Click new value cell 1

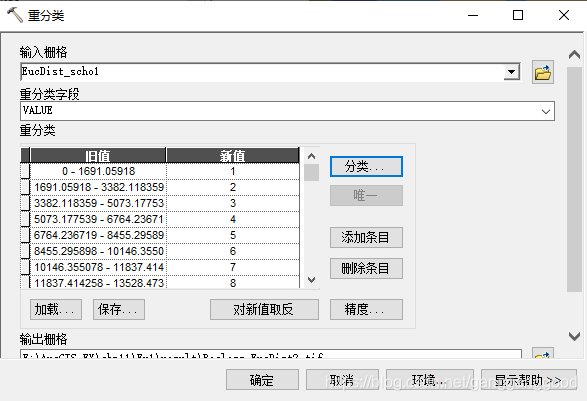point(232,171)
